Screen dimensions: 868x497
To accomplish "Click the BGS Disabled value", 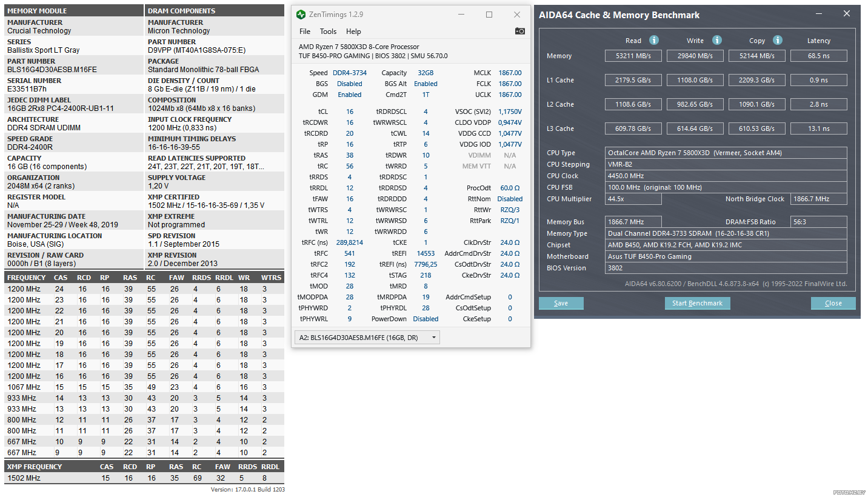I will click(350, 84).
